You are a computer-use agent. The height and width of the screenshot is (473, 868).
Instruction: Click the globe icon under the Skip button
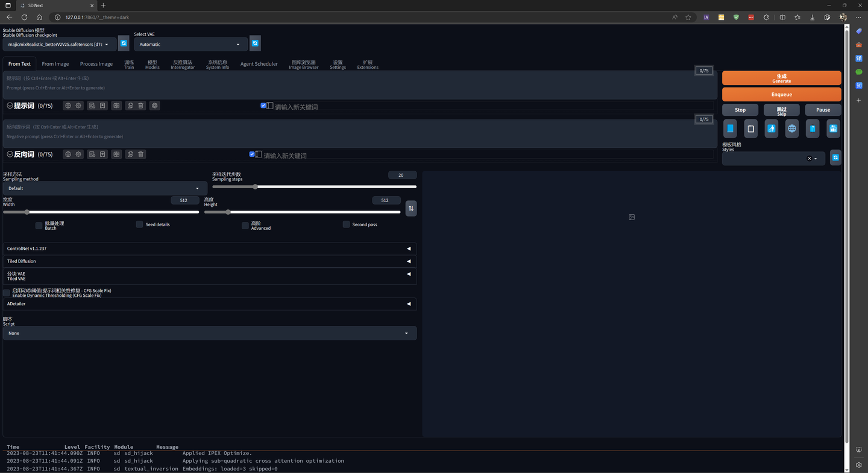click(x=792, y=129)
